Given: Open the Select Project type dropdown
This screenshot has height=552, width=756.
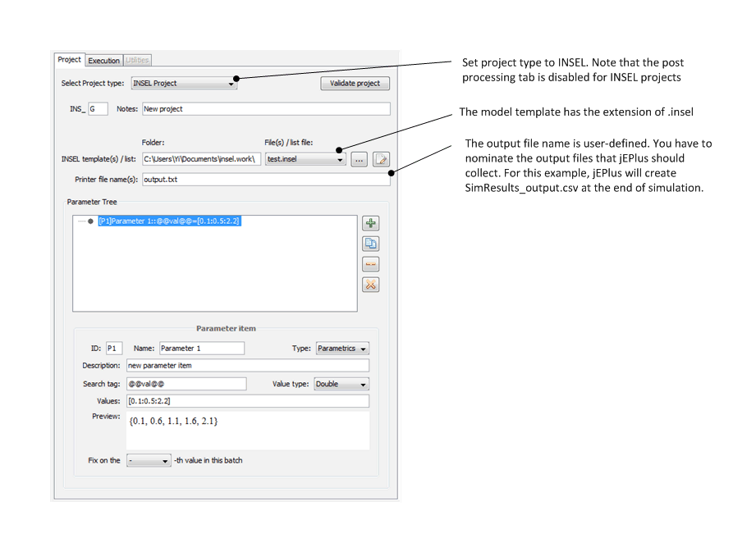Looking at the screenshot, I should [x=184, y=84].
